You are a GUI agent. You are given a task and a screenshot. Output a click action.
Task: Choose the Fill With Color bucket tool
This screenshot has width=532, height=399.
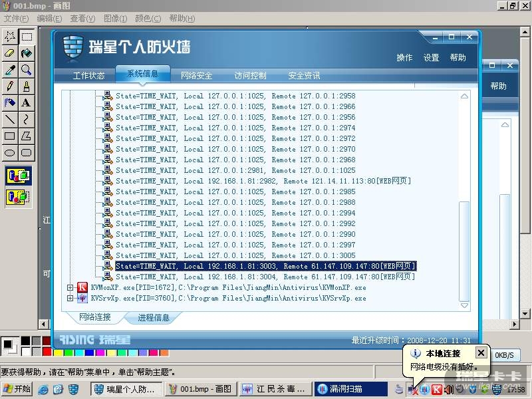(x=27, y=53)
